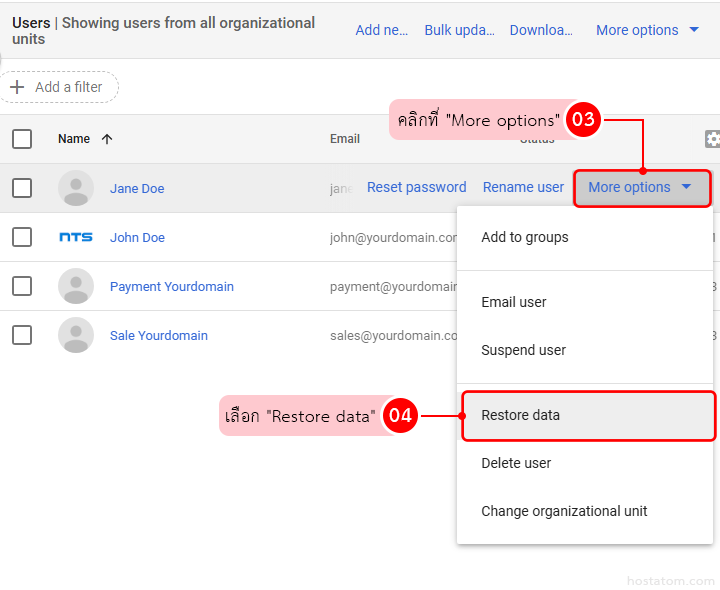
Task: Click Reset password for Jane Doe
Action: [x=416, y=187]
